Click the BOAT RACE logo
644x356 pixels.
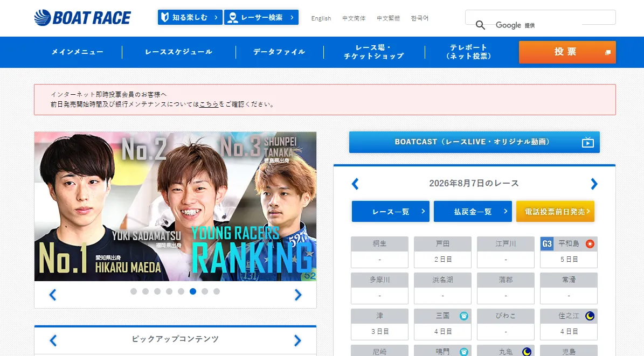tap(82, 18)
